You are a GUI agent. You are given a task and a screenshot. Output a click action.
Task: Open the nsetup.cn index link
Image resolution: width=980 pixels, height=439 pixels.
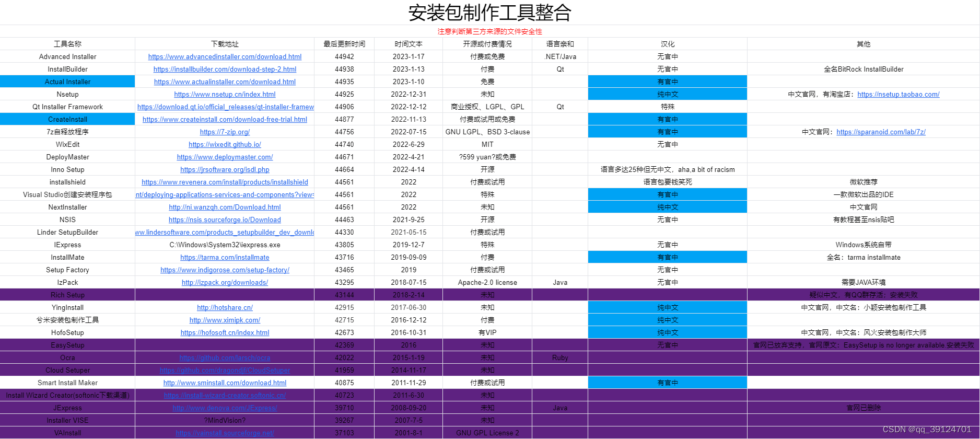coord(225,94)
